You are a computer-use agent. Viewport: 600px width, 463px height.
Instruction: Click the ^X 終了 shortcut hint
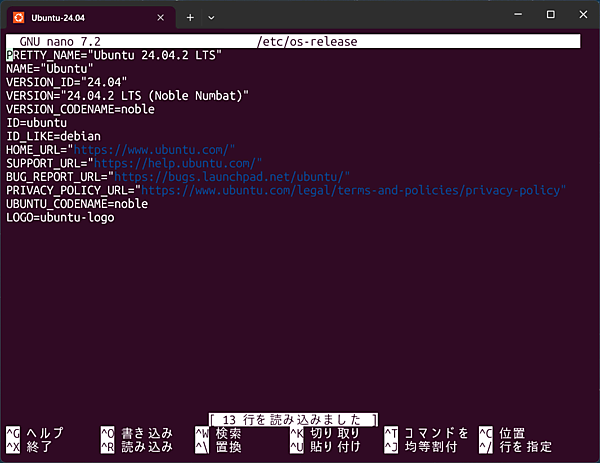pyautogui.click(x=29, y=446)
